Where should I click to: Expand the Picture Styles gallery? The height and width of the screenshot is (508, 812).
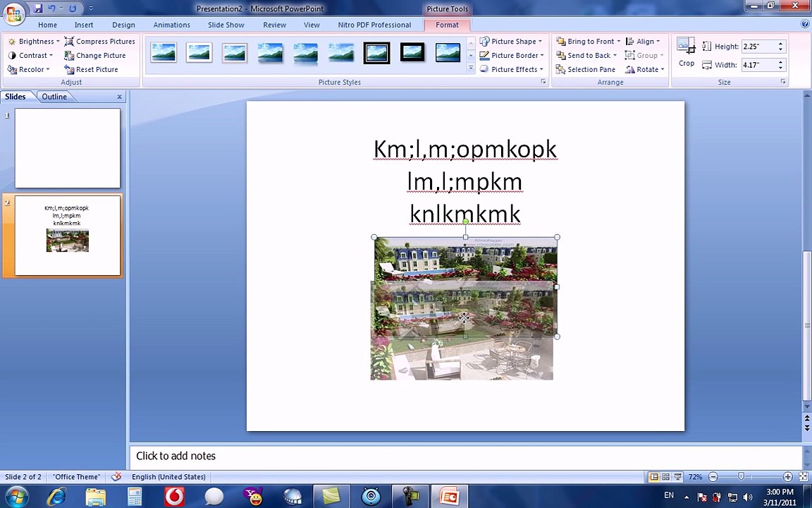(471, 68)
